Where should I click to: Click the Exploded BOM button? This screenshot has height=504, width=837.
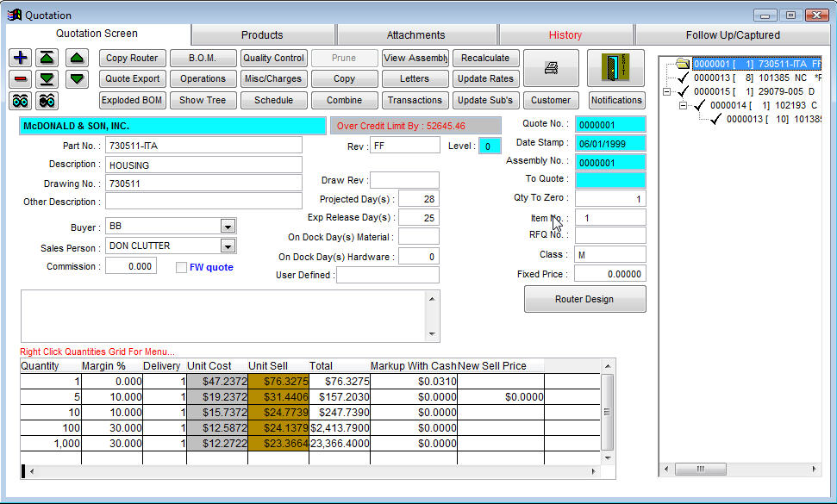(x=132, y=100)
